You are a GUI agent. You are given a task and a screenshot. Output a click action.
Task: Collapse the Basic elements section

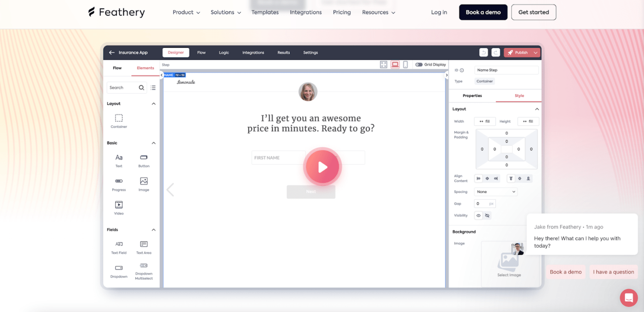click(x=154, y=143)
